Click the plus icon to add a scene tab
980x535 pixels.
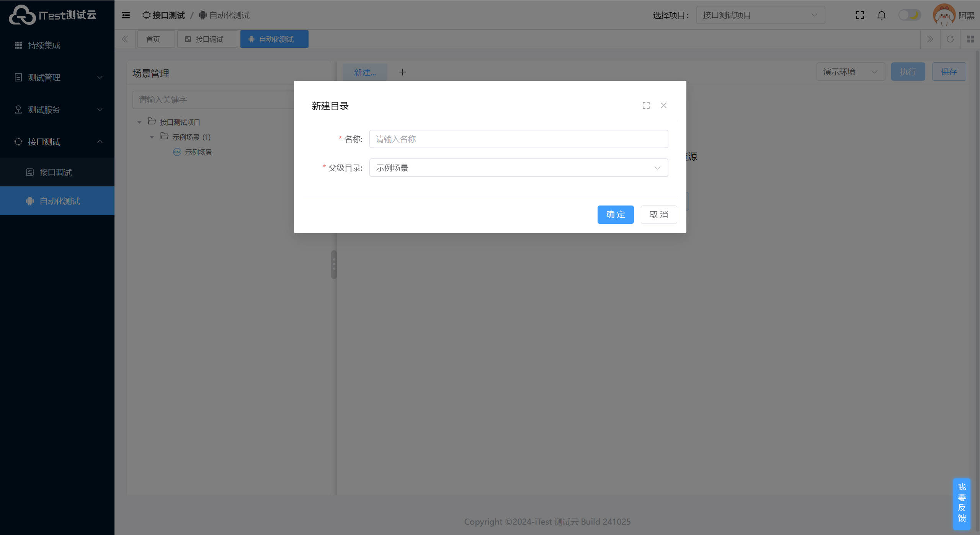tap(402, 72)
